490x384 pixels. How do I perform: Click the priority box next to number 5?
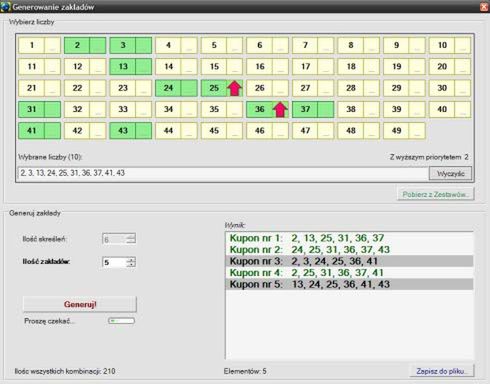pyautogui.click(x=235, y=45)
